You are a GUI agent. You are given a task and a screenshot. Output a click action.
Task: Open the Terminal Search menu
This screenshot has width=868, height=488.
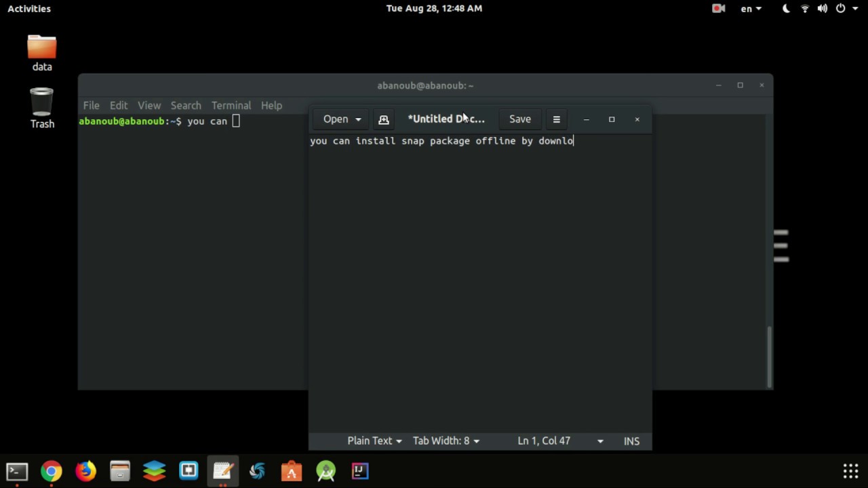(x=186, y=106)
